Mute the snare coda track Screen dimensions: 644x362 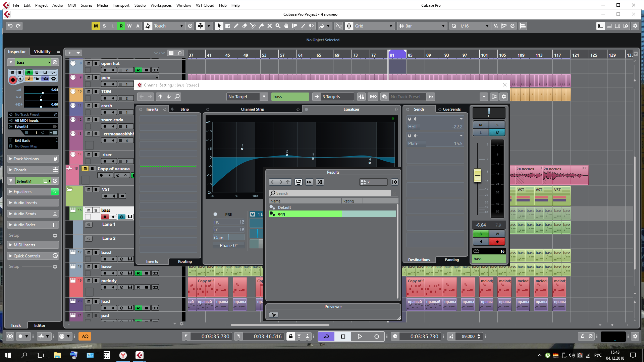click(89, 120)
